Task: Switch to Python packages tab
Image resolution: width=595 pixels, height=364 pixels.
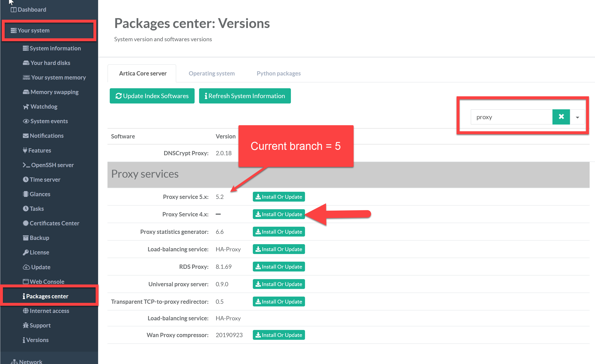Action: pyautogui.click(x=278, y=73)
